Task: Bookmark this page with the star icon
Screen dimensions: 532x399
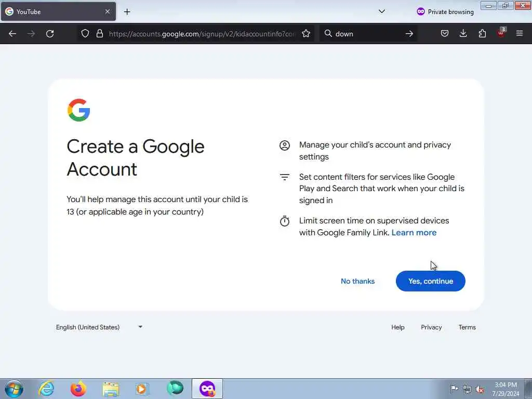Action: [306, 34]
